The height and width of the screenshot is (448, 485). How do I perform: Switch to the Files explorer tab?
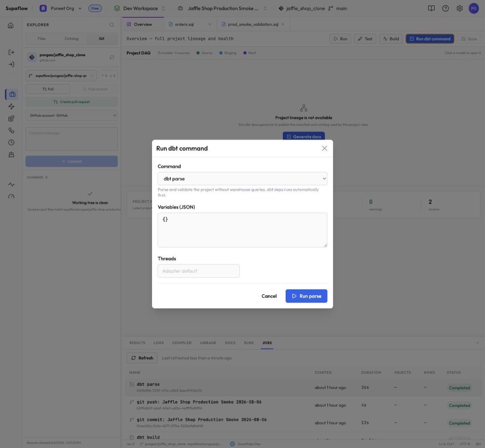[x=41, y=39]
